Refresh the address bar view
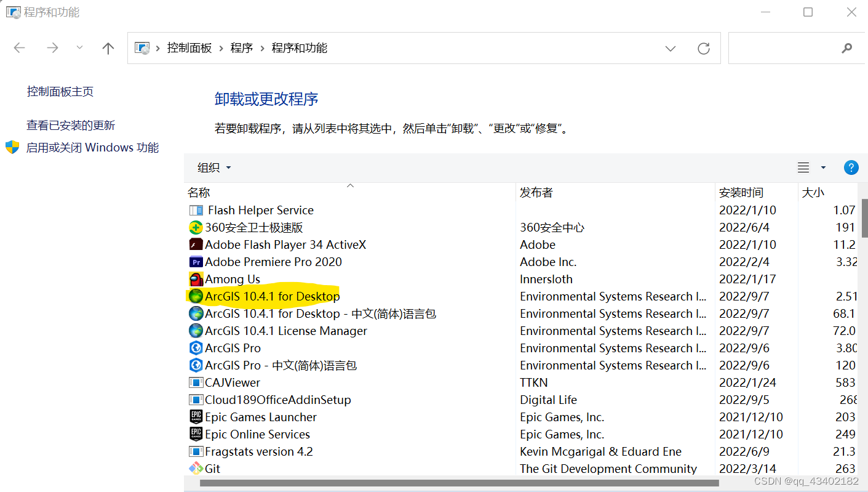 (704, 48)
